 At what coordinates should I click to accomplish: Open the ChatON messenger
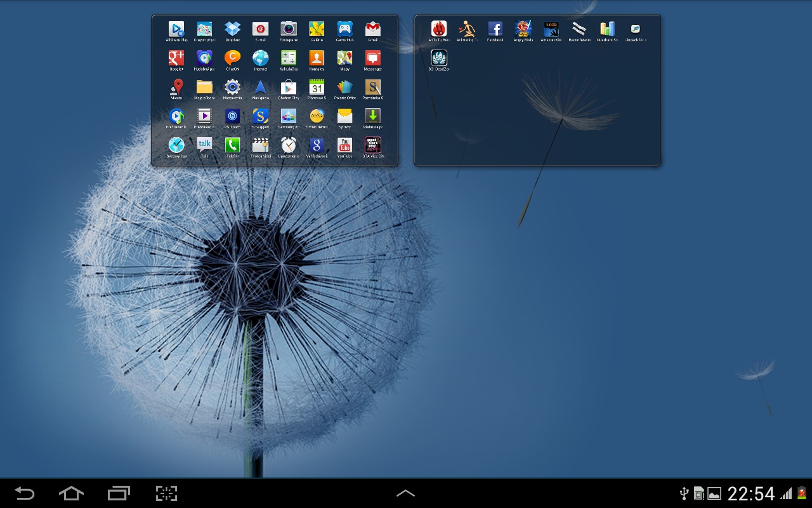[232, 59]
